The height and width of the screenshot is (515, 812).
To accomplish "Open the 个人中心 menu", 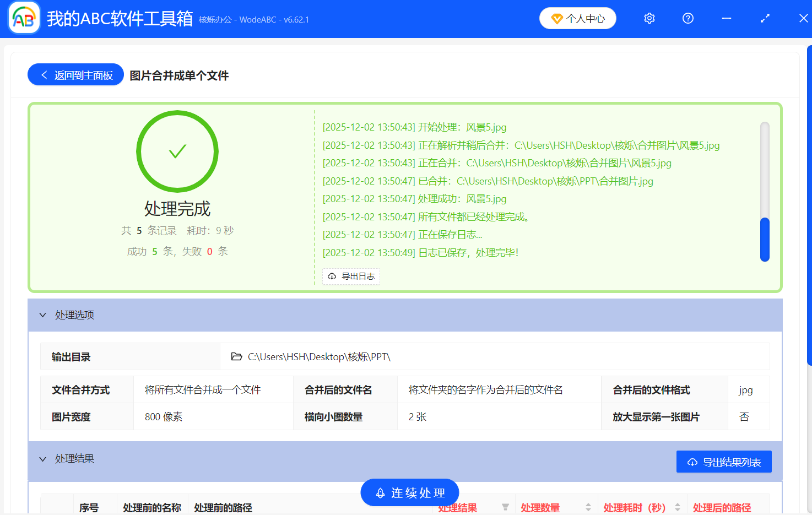I will click(577, 18).
